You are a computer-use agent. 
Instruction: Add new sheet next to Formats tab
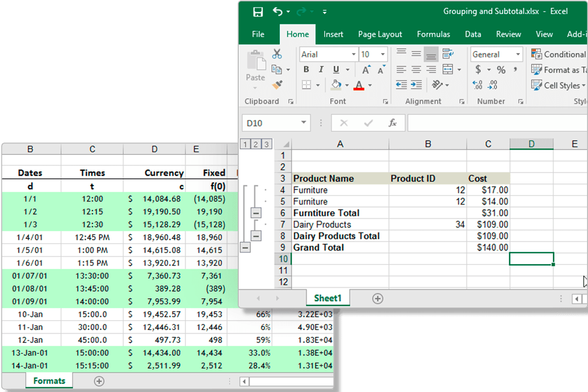[99, 381]
